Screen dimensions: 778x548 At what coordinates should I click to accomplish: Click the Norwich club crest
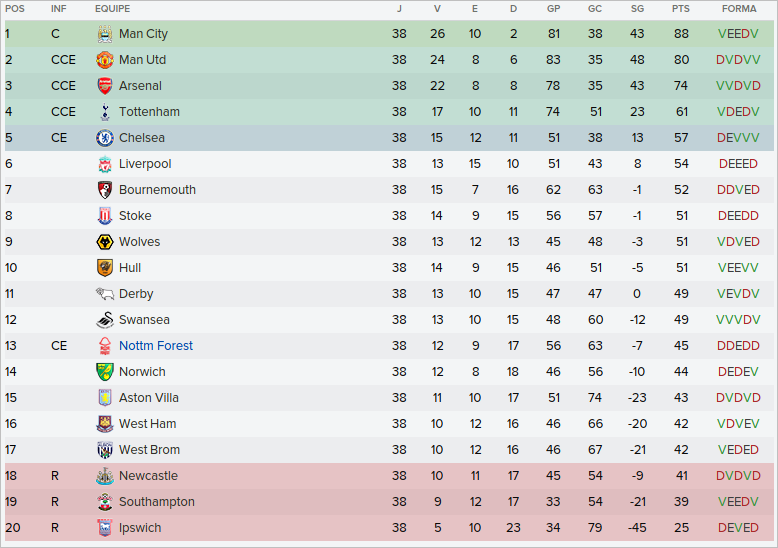(105, 372)
